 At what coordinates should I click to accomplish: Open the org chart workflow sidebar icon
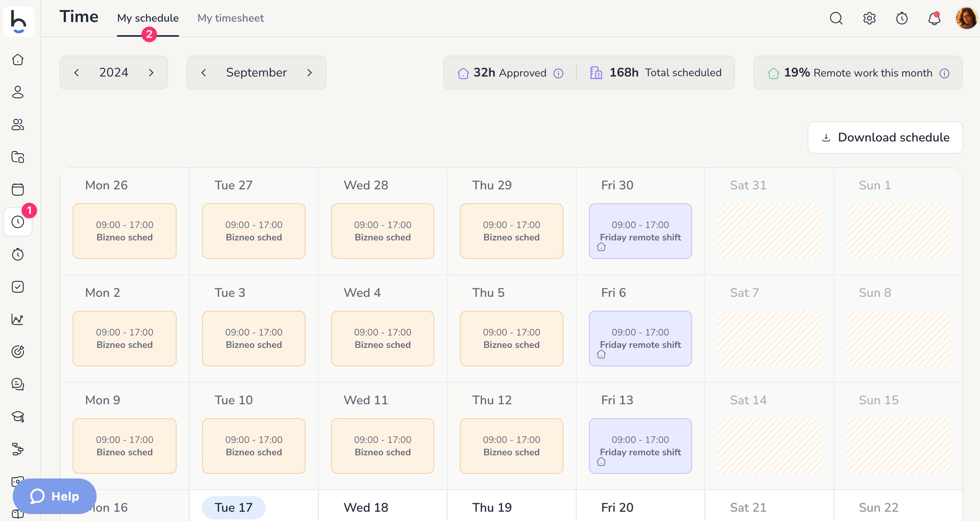[x=18, y=449]
